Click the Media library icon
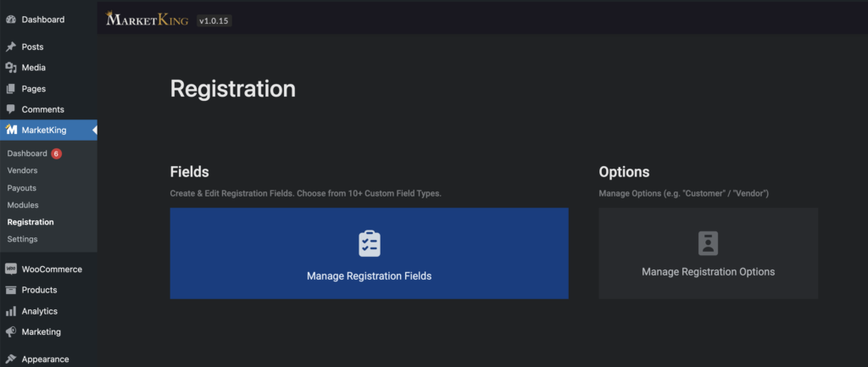 click(x=10, y=68)
